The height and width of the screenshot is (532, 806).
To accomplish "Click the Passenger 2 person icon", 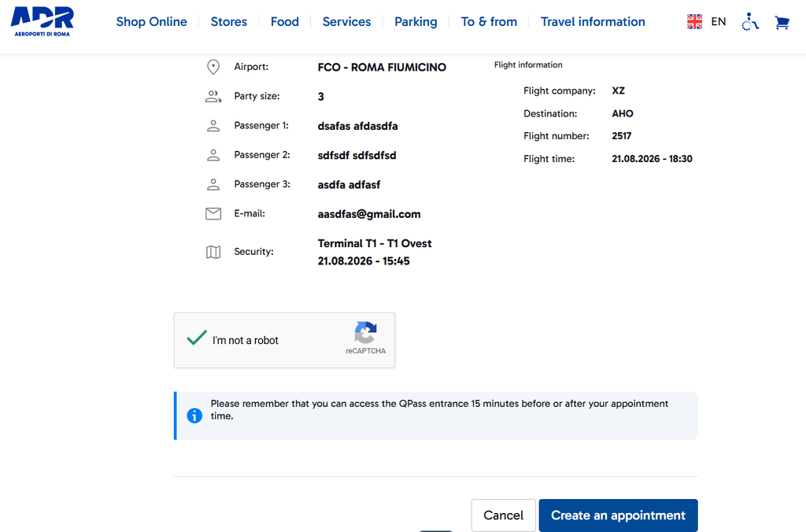I will 213,155.
